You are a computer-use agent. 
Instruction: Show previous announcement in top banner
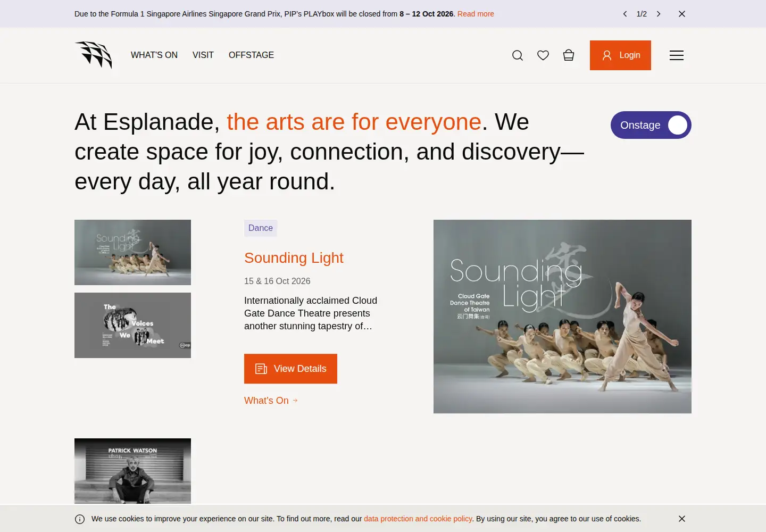[625, 14]
